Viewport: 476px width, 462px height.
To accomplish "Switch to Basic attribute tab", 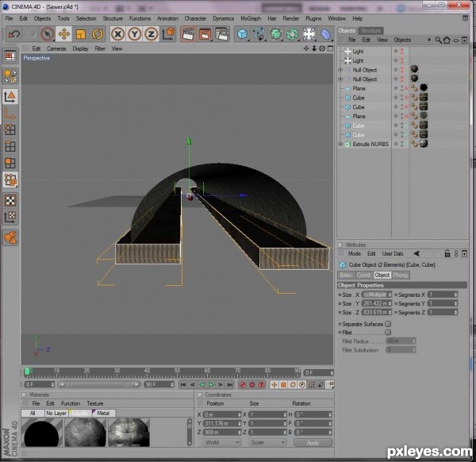I will [x=346, y=275].
